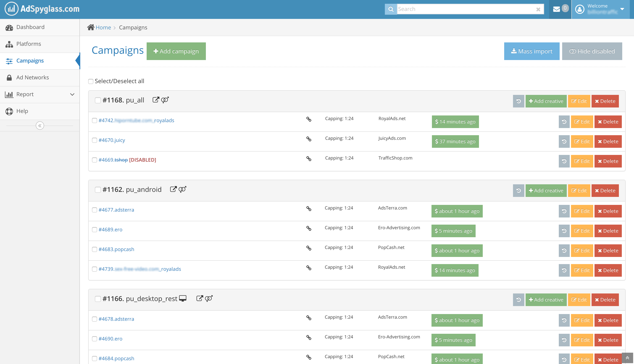Viewport: 634px width, 364px height.
Task: Expand the Report menu chevron
Action: pyautogui.click(x=72, y=94)
